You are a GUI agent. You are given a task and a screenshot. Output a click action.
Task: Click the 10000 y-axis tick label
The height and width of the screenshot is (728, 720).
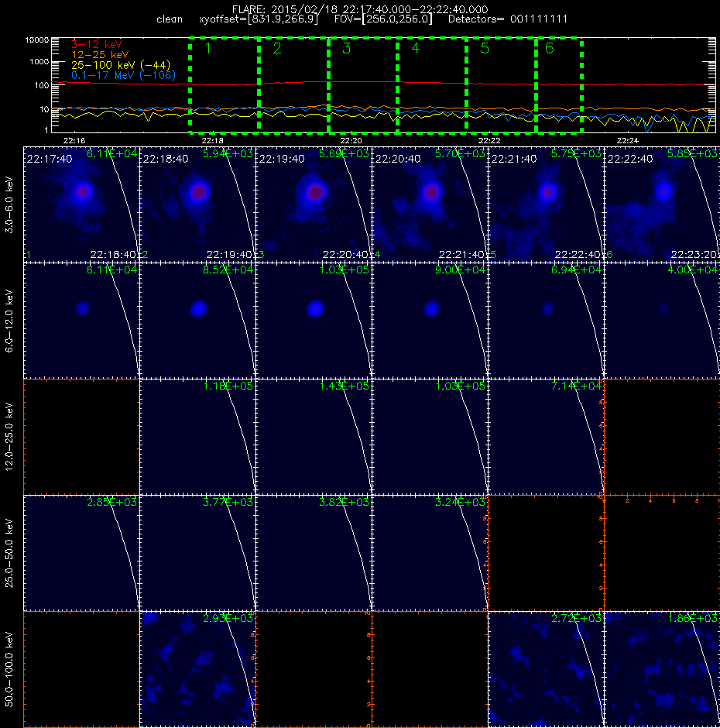[x=36, y=40]
